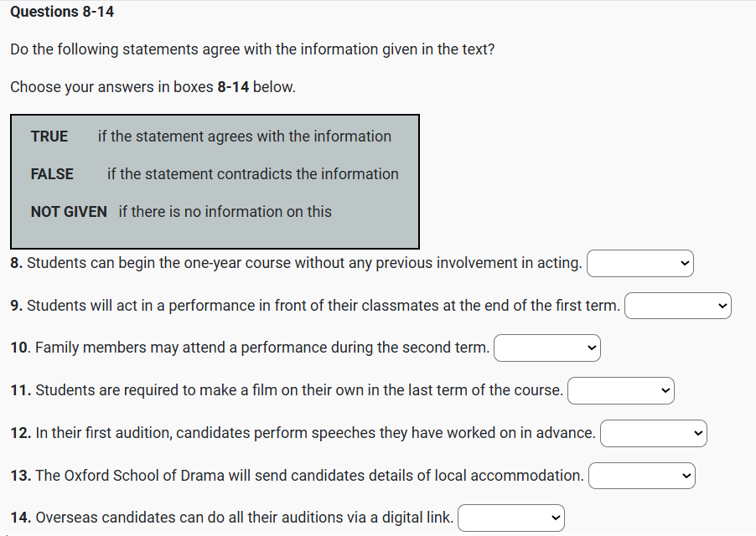Viewport: 756px width, 536px height.
Task: Click statement 13 about local accommodation details
Action: click(298, 476)
